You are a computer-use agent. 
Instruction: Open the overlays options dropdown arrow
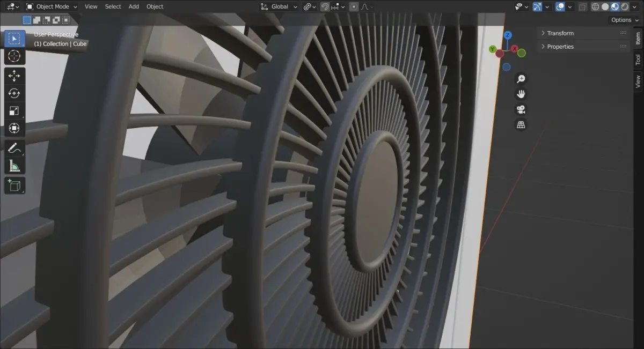coord(569,6)
